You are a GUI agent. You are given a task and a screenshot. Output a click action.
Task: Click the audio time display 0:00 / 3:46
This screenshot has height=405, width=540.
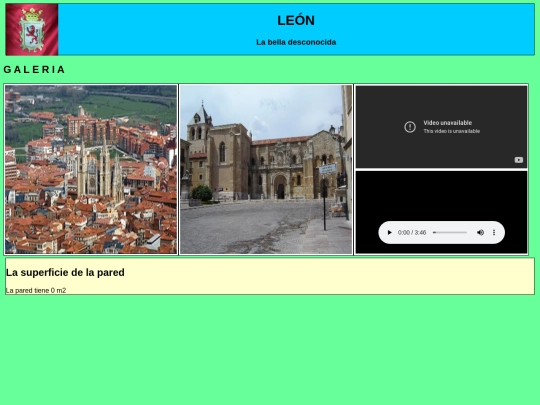click(412, 232)
